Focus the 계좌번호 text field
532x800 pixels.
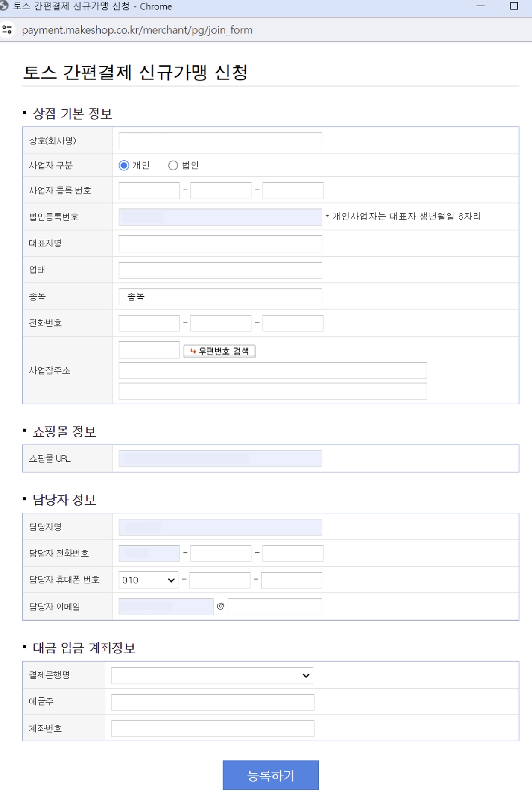tap(213, 729)
